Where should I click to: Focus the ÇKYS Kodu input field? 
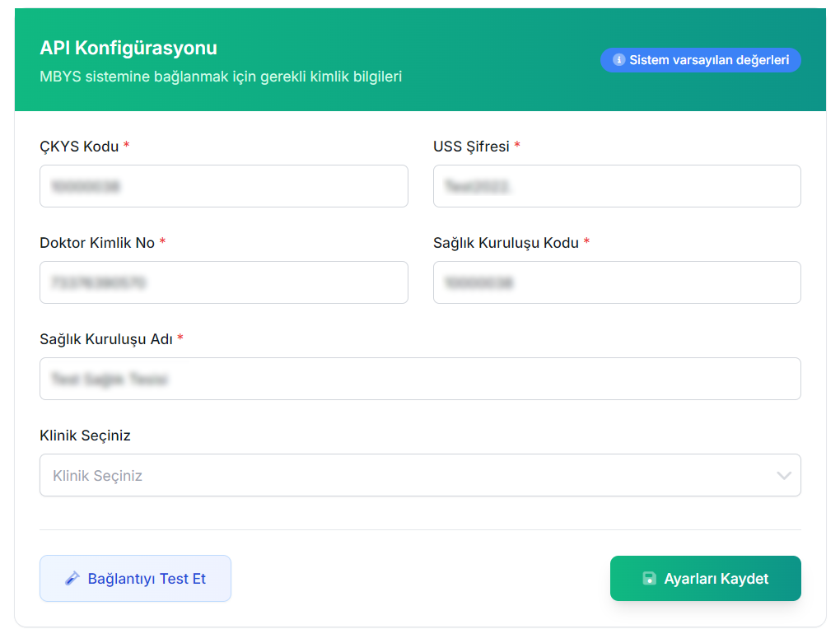[x=223, y=186]
